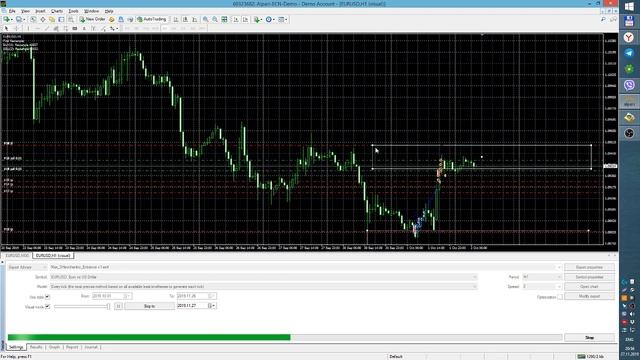Open the Symbol dropdown
The height and width of the screenshot is (360, 640).
coord(263,277)
